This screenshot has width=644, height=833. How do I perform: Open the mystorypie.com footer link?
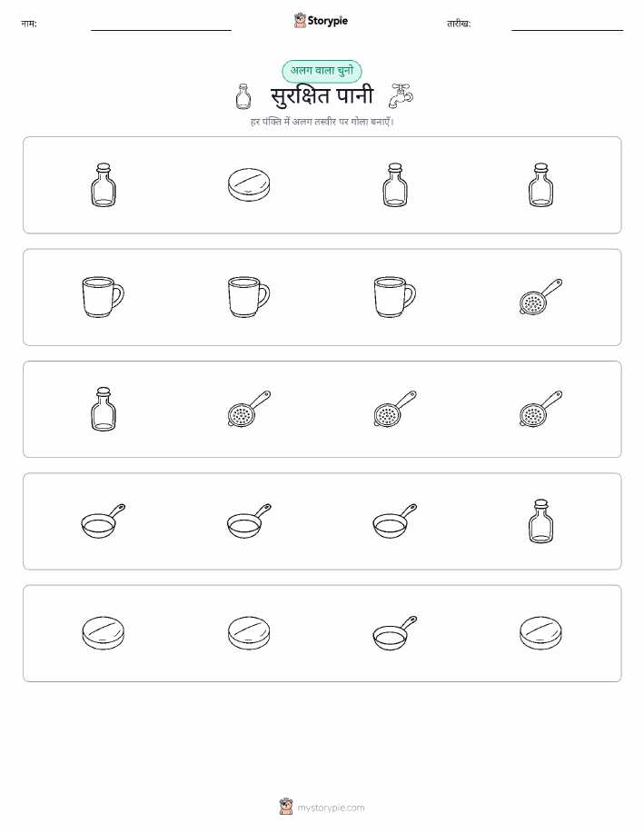tap(322, 807)
